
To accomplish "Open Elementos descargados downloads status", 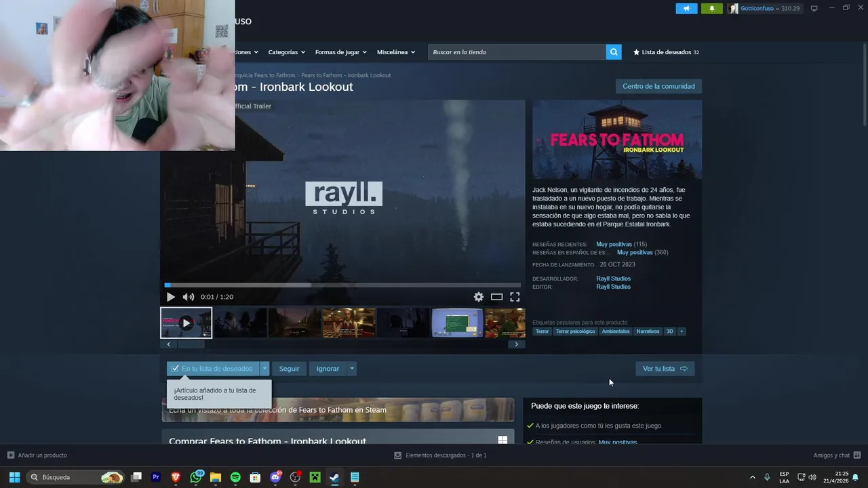I will (440, 455).
